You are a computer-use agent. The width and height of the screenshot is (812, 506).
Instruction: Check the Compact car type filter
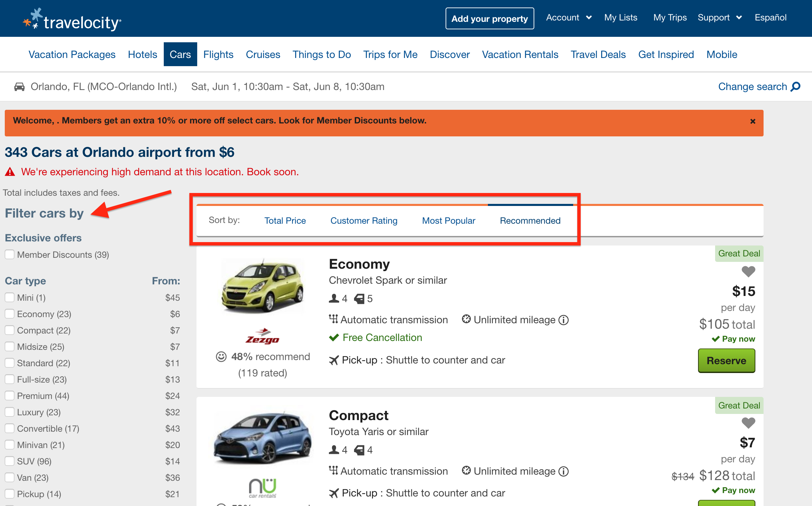[10, 330]
